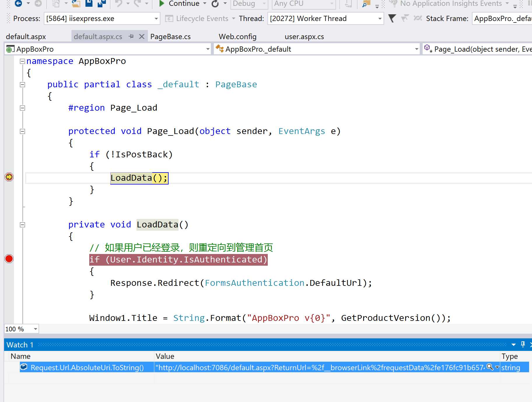Open the AppBoxPro project scope dropdown

208,49
